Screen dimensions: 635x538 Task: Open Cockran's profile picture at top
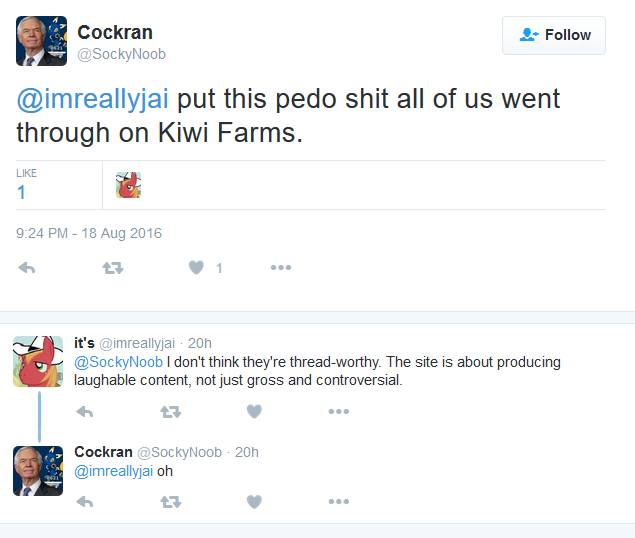(x=41, y=41)
